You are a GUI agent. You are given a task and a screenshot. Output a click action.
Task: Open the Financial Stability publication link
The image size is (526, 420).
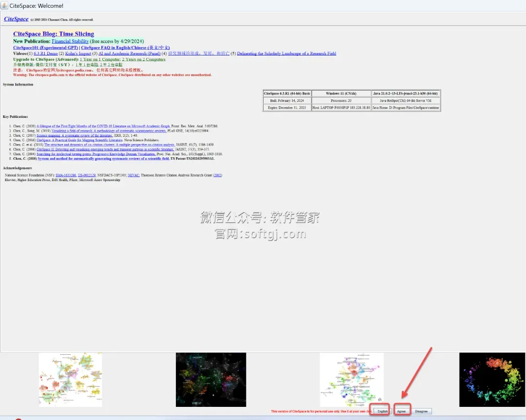click(70, 41)
